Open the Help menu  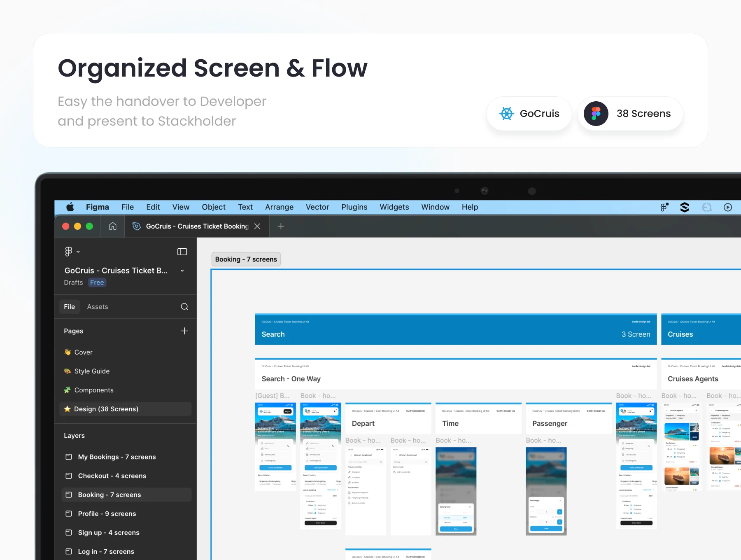[470, 207]
